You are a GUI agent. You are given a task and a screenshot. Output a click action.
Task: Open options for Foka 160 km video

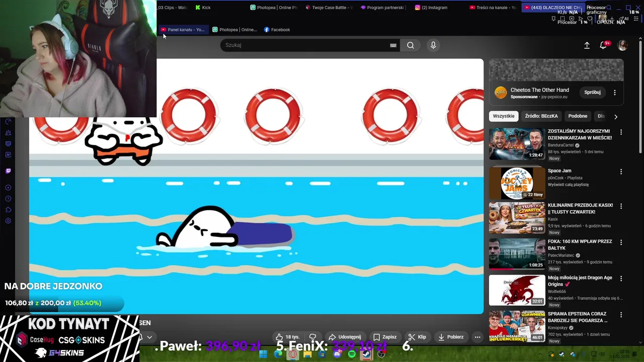(621, 242)
